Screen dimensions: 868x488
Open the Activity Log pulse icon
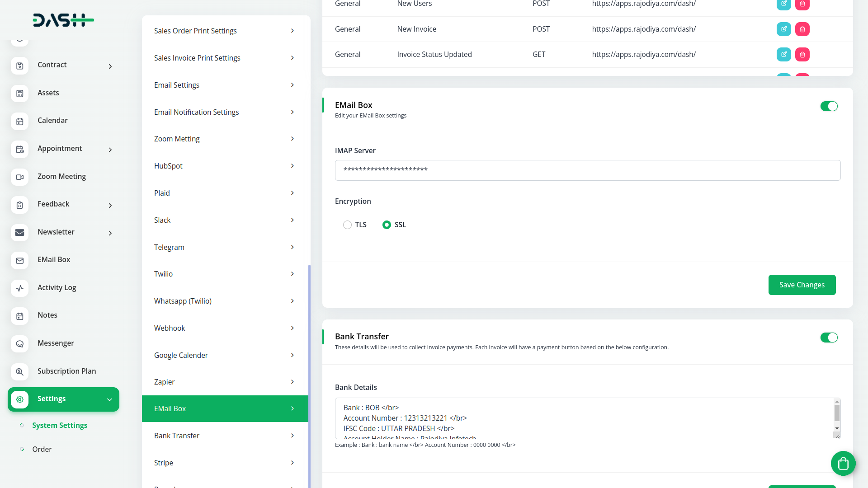tap(19, 288)
